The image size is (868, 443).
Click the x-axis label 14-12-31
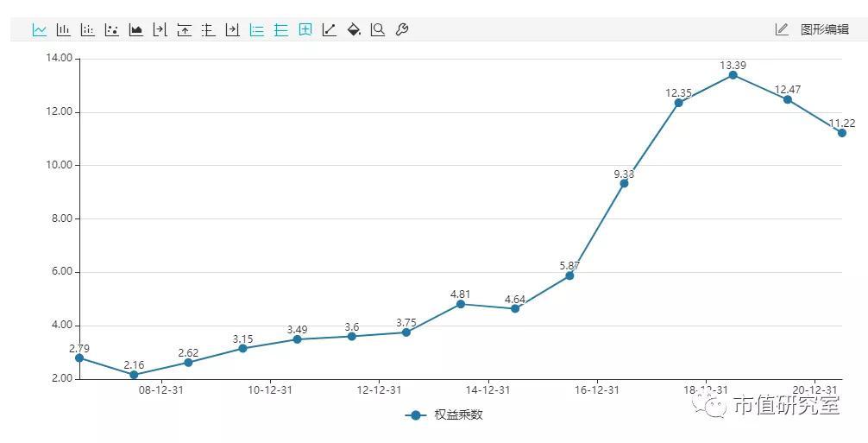(487, 390)
